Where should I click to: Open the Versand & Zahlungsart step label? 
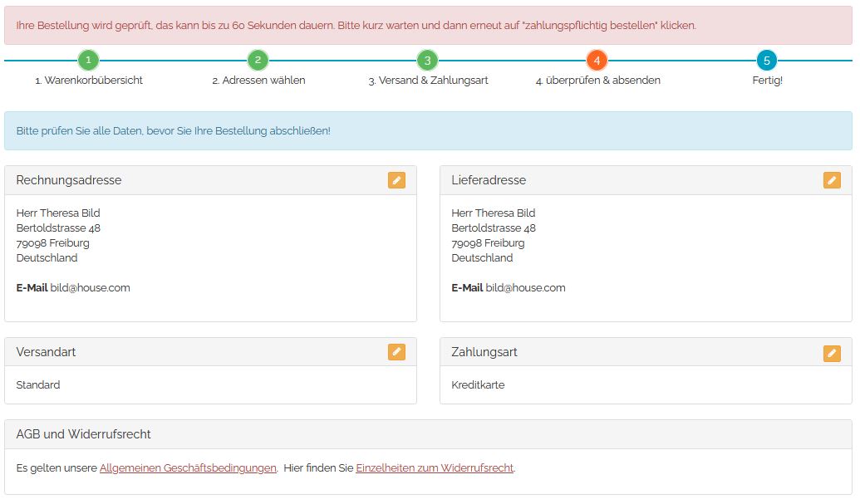(428, 81)
